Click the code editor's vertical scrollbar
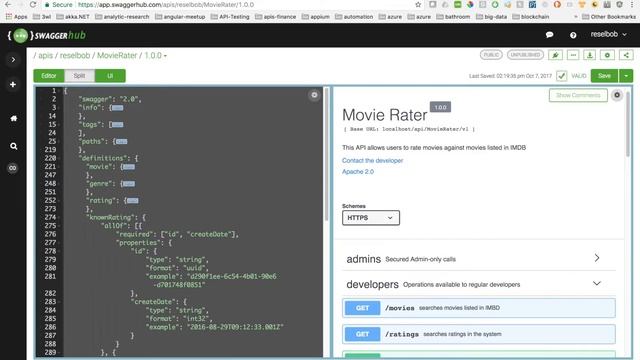 point(326,155)
